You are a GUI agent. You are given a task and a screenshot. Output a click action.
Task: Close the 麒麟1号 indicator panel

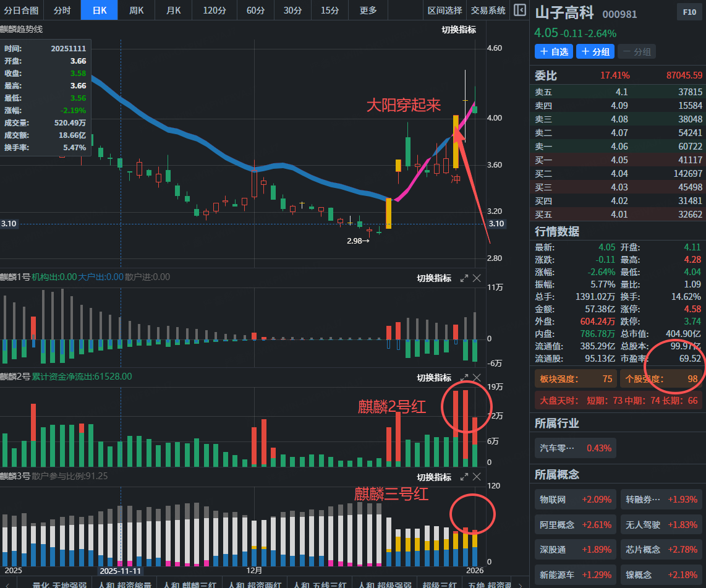click(477, 279)
